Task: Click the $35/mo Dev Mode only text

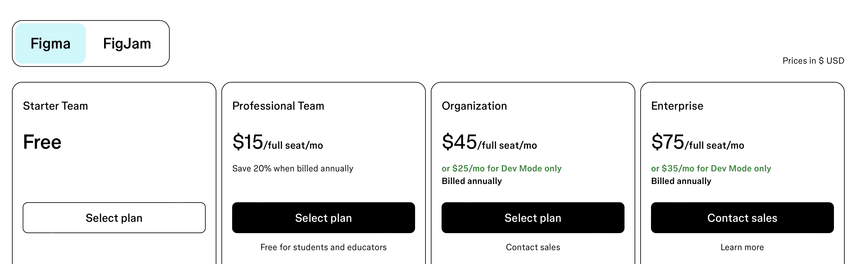Action: (711, 168)
